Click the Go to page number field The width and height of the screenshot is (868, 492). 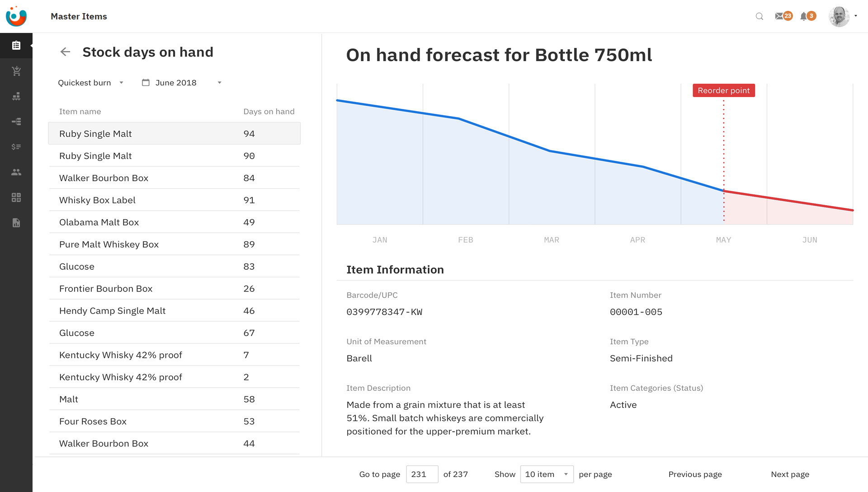(x=422, y=474)
